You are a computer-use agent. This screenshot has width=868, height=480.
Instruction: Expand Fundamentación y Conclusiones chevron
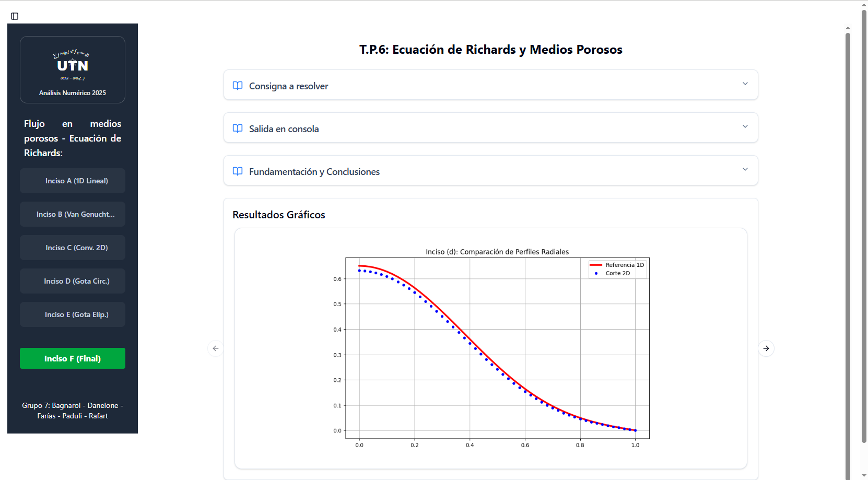(x=745, y=169)
